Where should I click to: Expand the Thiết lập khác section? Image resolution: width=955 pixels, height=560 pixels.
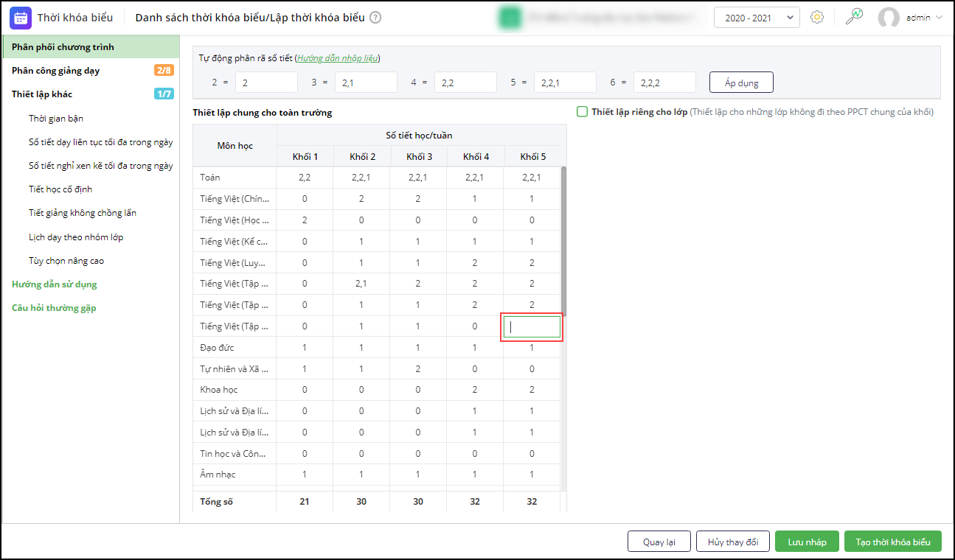42,94
